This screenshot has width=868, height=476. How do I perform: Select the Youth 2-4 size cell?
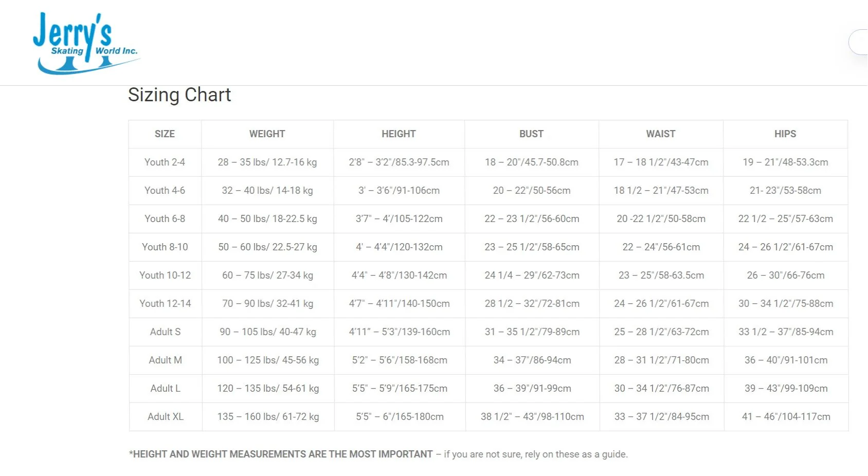point(165,162)
